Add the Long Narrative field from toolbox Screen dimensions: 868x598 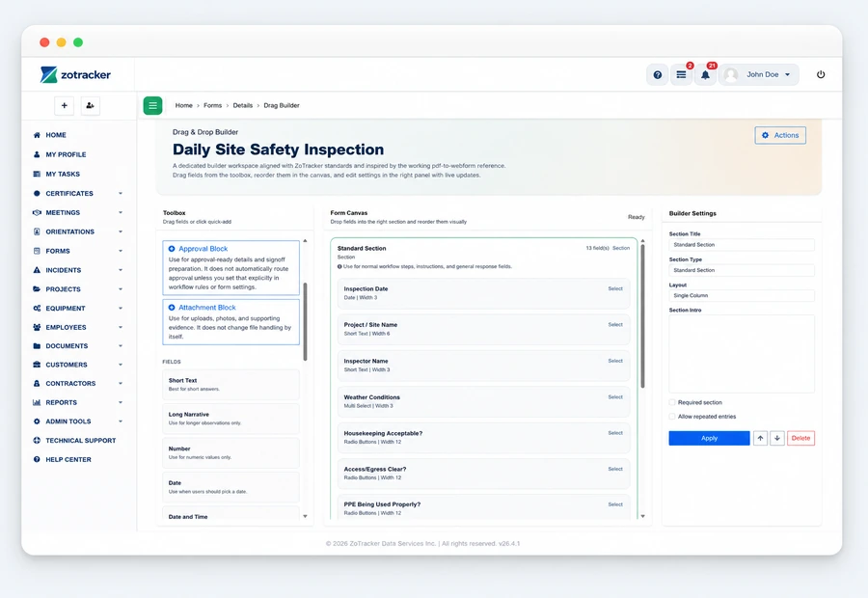click(231, 419)
